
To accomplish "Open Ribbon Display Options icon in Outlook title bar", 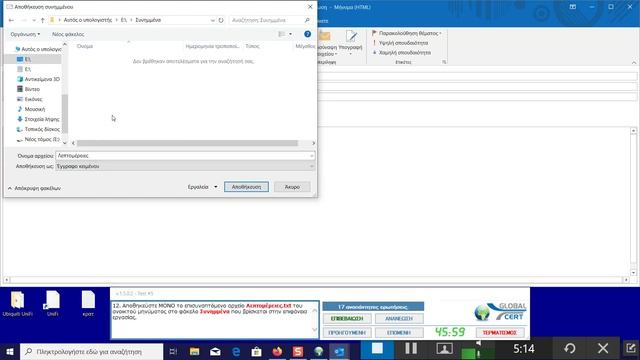I will point(573,7).
